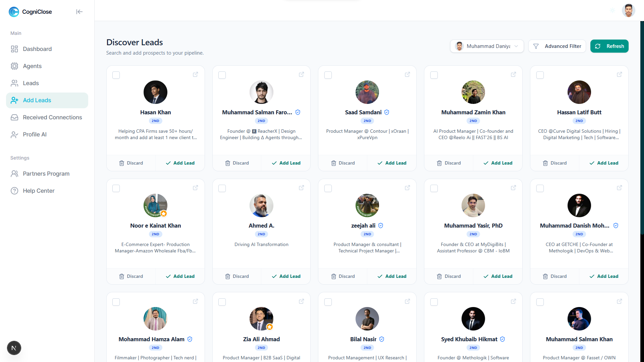Add Hasan Khan as a lead
The height and width of the screenshot is (362, 644).
pyautogui.click(x=180, y=163)
